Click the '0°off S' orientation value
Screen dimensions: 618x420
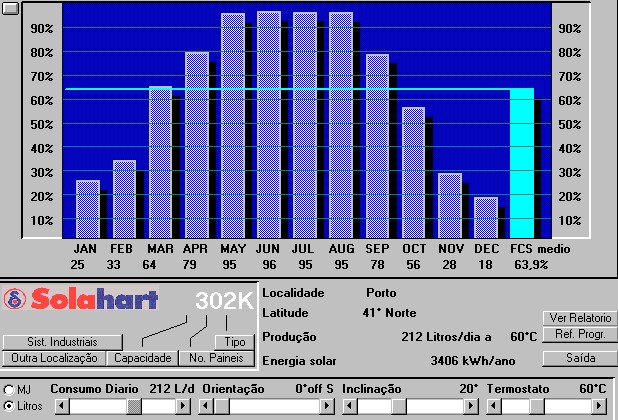(x=314, y=389)
